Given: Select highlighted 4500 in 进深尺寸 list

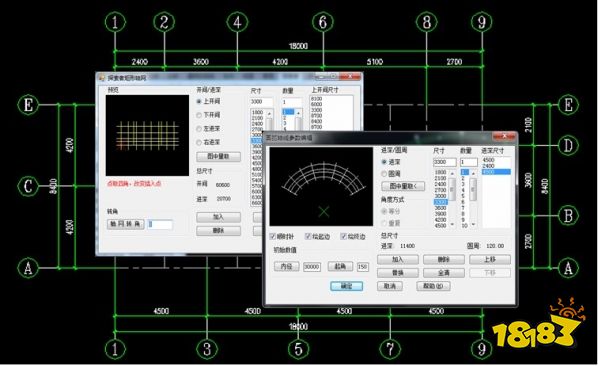Looking at the screenshot, I should tap(496, 172).
